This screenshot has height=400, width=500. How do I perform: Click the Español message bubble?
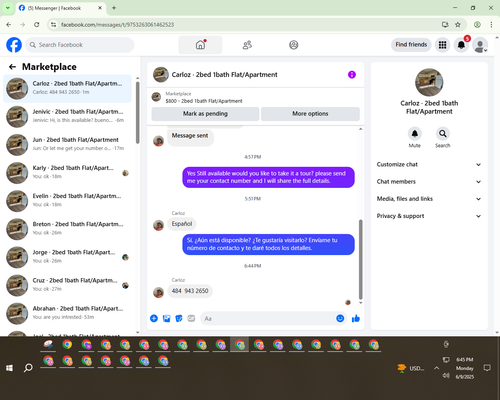point(182,224)
